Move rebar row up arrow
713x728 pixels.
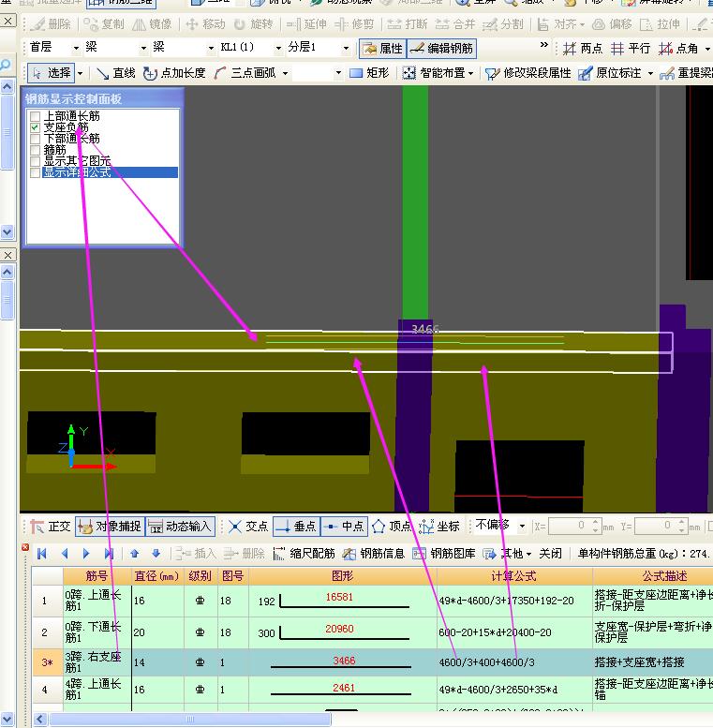(x=135, y=554)
